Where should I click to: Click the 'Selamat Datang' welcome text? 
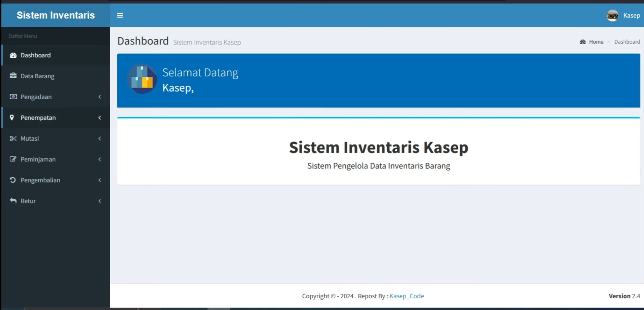tap(200, 73)
